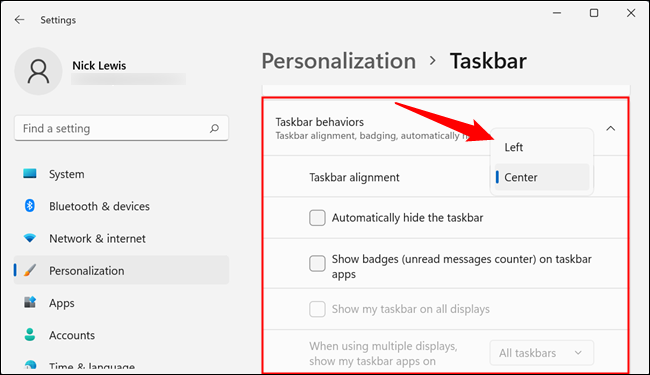650x375 pixels.
Task: Click the Find a setting search box
Action: coord(121,128)
